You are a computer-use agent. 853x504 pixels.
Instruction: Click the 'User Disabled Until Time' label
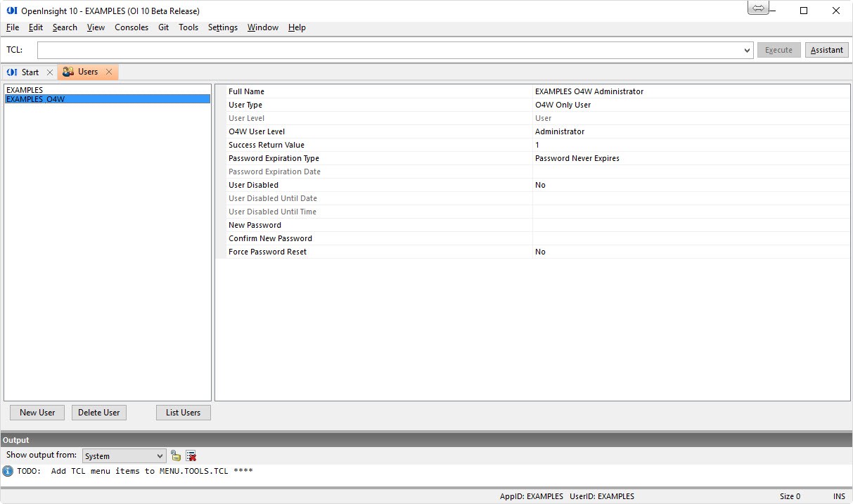point(272,212)
